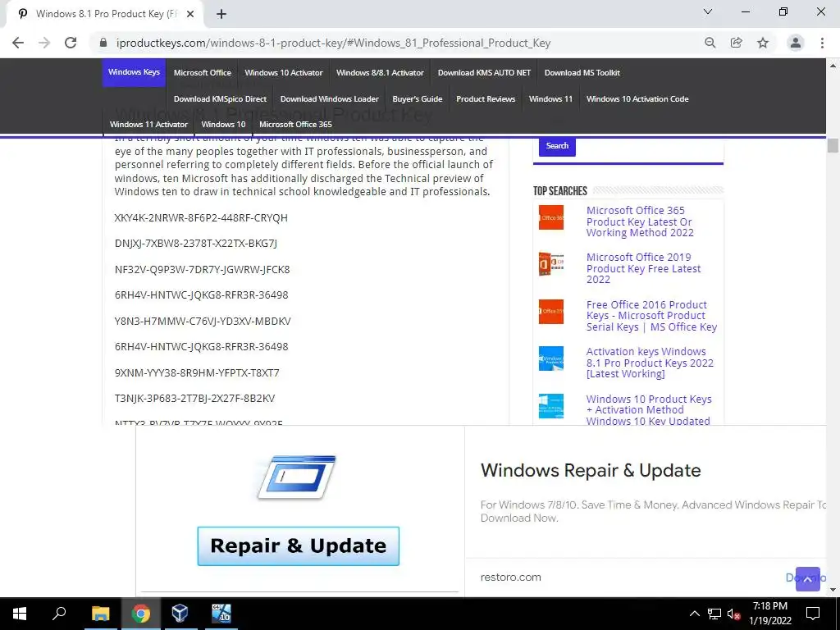Open the zoom magnifier in address bar
This screenshot has width=840, height=630.
(x=710, y=43)
